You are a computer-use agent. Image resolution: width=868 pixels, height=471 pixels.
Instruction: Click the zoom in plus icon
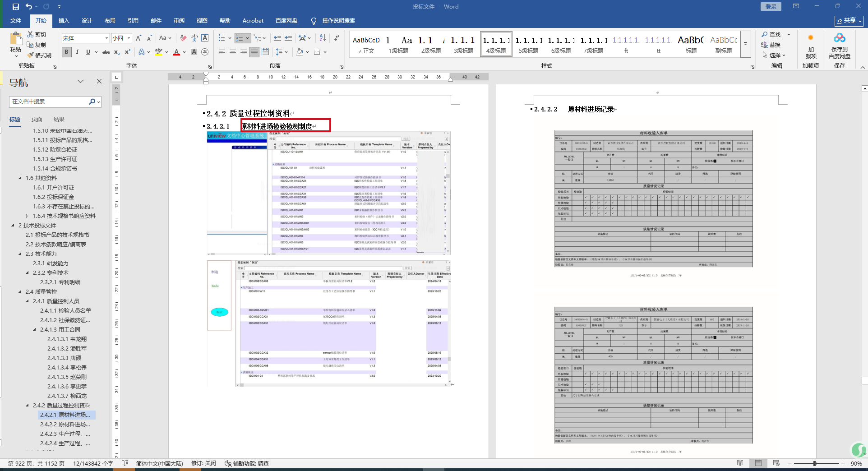pyautogui.click(x=843, y=463)
